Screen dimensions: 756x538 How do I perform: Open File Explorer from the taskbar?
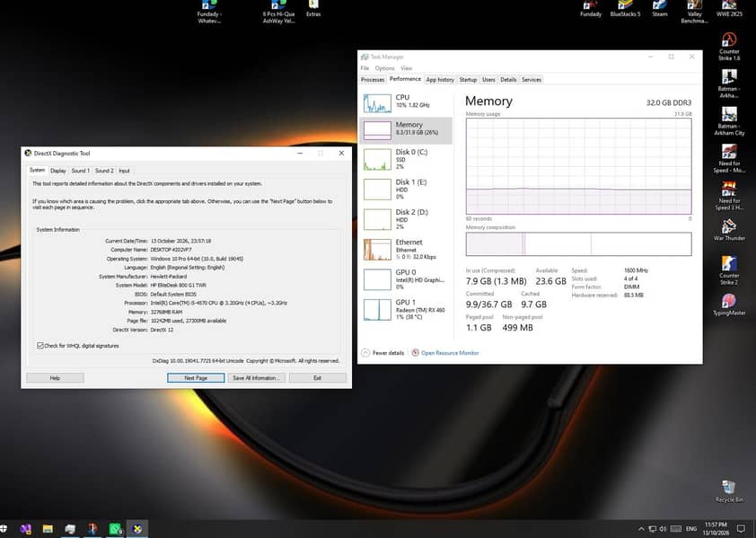48,529
